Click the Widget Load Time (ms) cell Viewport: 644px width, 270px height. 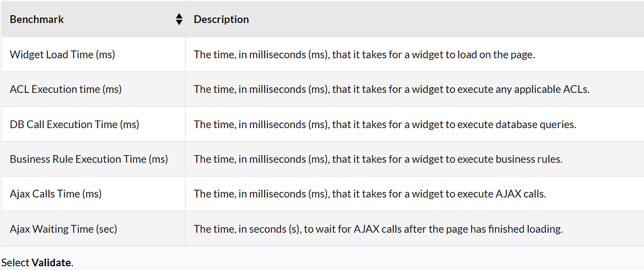click(93, 55)
